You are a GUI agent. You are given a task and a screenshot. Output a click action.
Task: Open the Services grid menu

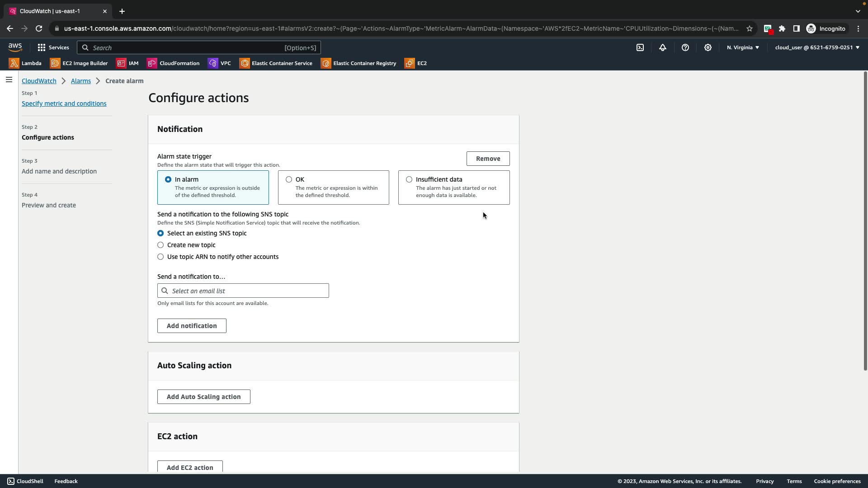click(x=53, y=47)
